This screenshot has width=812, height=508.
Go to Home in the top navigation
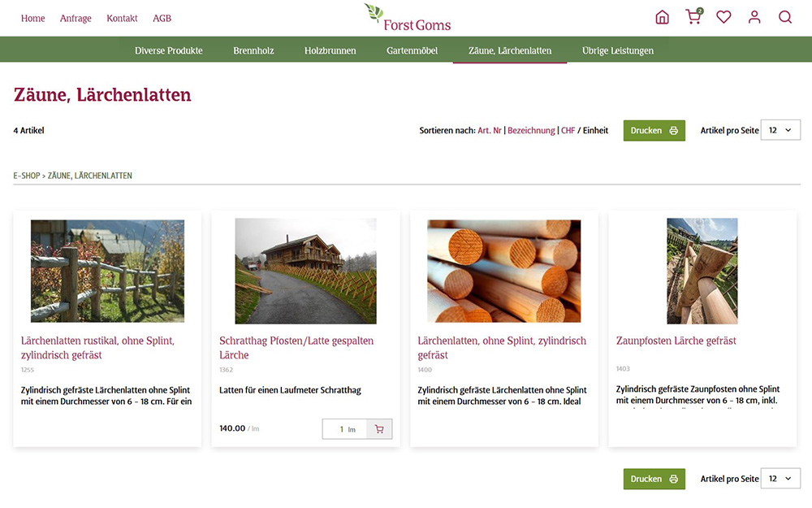tap(32, 18)
